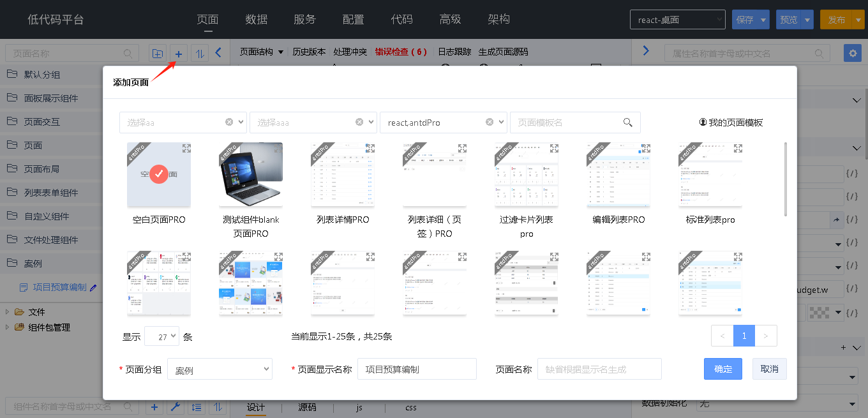This screenshot has height=418, width=868.
Task: Open the 服务 top menu
Action: click(305, 19)
